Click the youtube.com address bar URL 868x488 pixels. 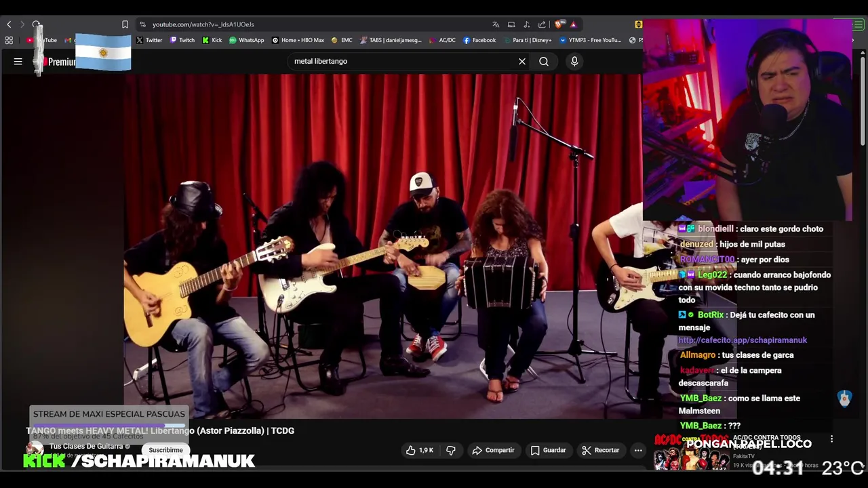pos(203,24)
